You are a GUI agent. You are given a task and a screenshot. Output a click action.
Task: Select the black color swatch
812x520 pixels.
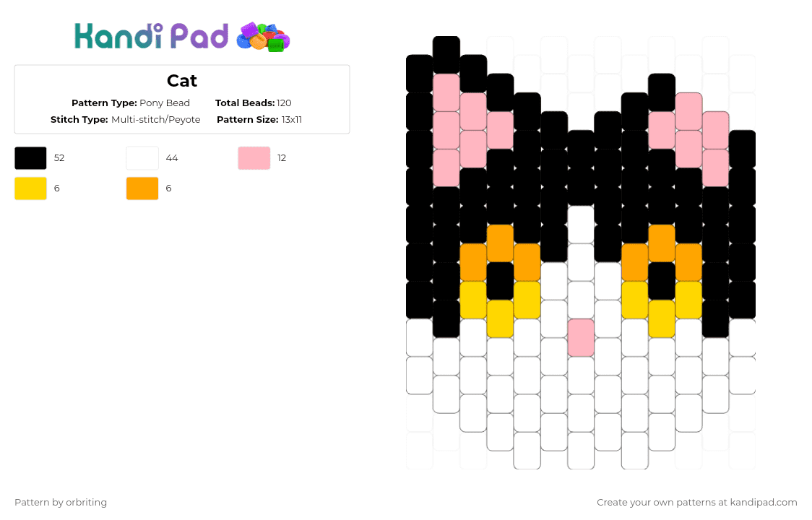click(30, 158)
